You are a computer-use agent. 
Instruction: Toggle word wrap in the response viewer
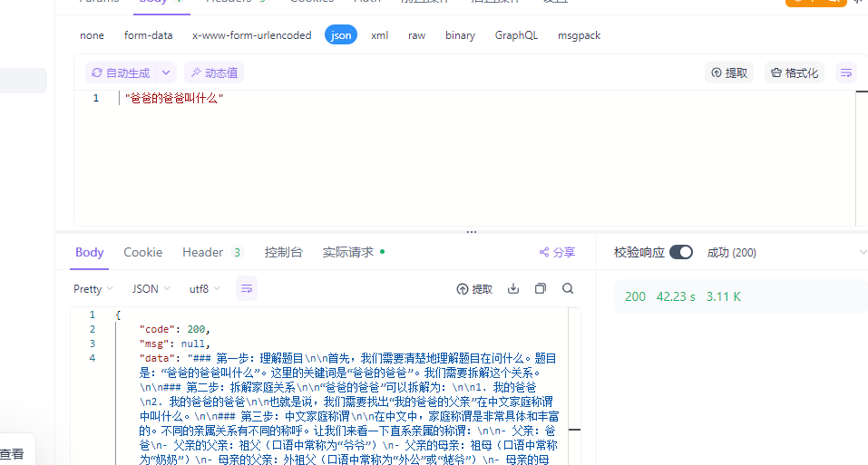pyautogui.click(x=247, y=288)
